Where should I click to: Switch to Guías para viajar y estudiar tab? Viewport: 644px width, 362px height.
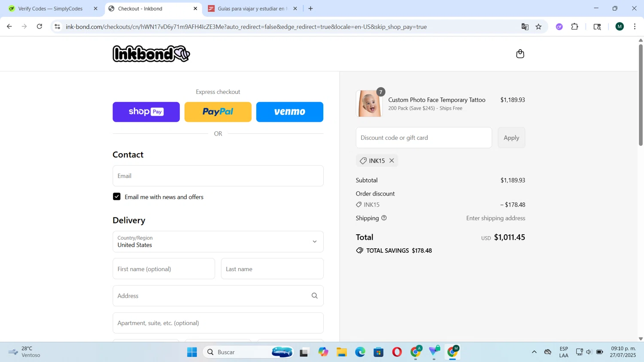(252, 9)
